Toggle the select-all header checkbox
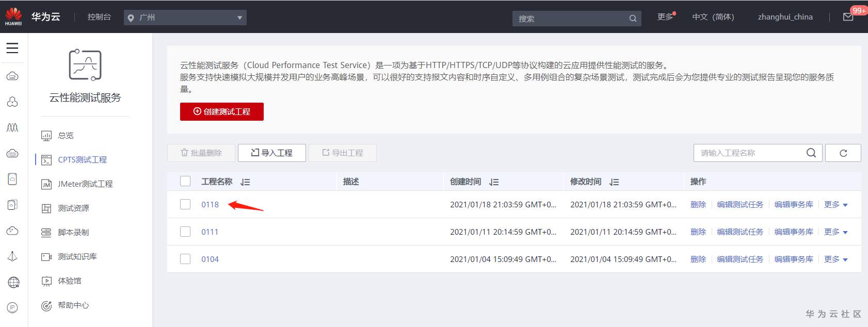868x327 pixels. (185, 181)
